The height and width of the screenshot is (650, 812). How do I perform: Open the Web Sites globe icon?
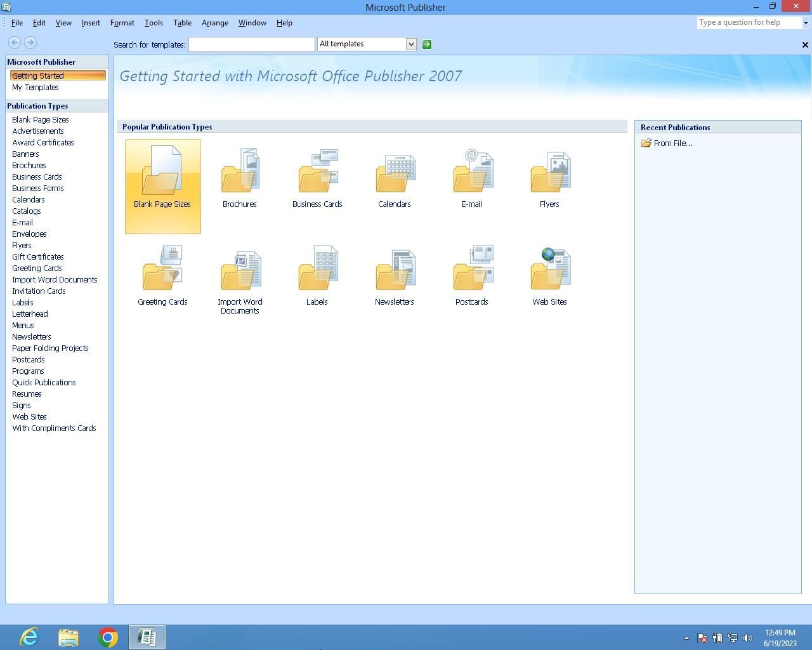tap(549, 269)
